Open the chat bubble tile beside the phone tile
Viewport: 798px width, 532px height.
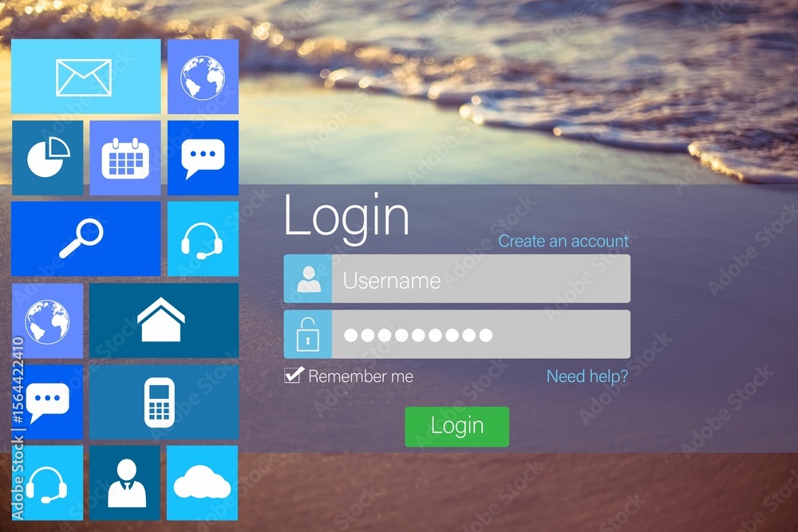click(47, 402)
